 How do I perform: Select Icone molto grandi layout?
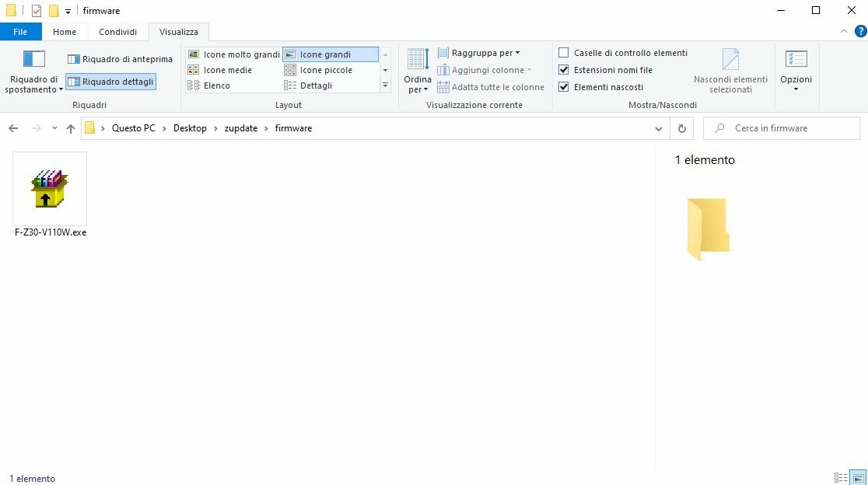point(234,54)
